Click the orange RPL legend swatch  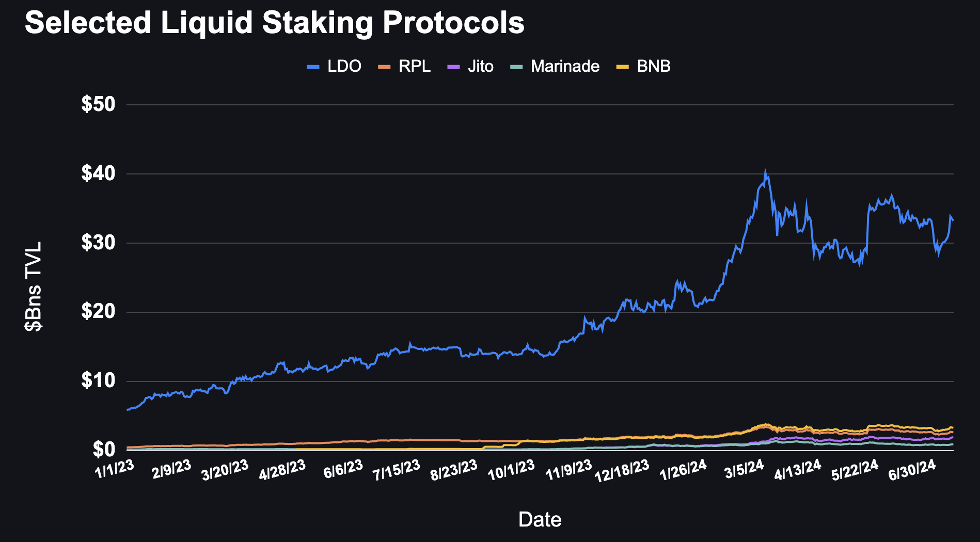384,67
